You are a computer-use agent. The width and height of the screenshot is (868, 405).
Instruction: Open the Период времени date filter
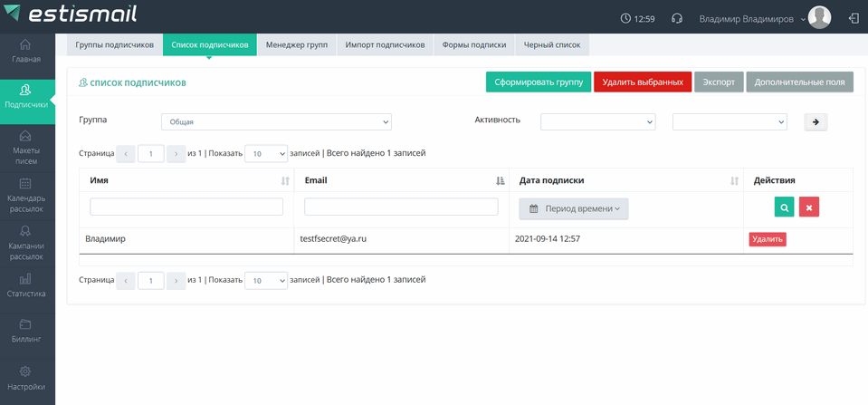tap(574, 208)
